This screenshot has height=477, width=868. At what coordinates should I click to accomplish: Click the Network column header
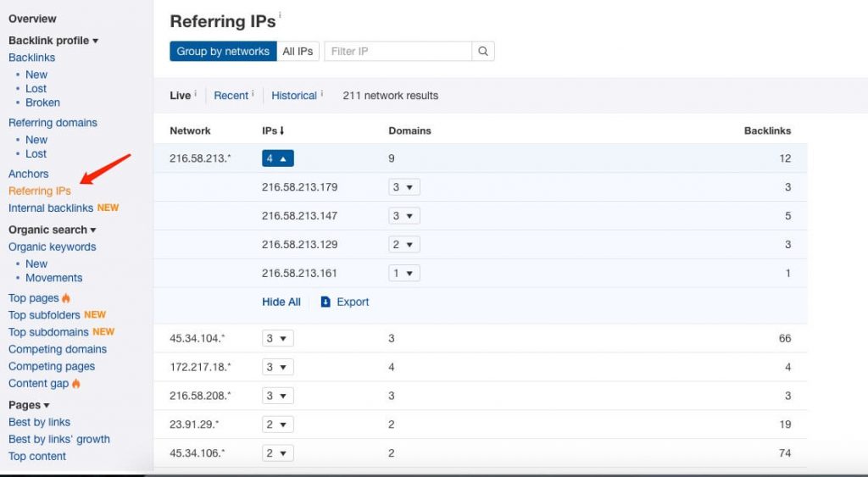coord(190,130)
